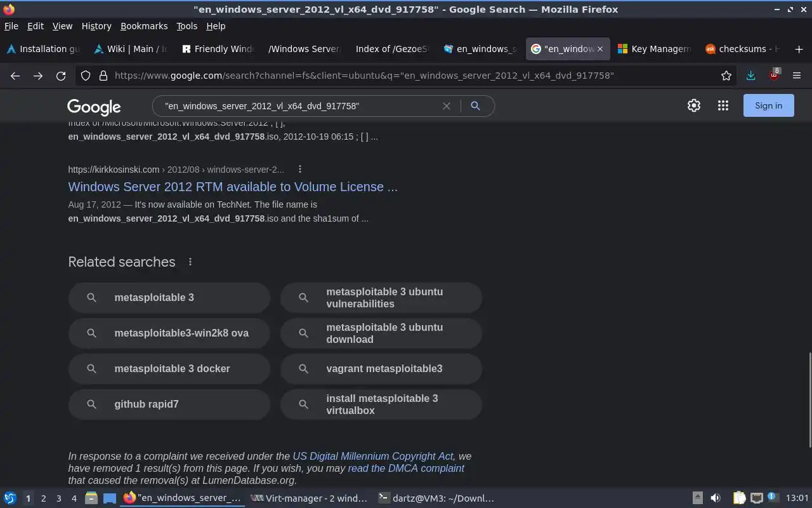The image size is (812, 508).
Task: Reload the current Google Search page
Action: (x=61, y=76)
